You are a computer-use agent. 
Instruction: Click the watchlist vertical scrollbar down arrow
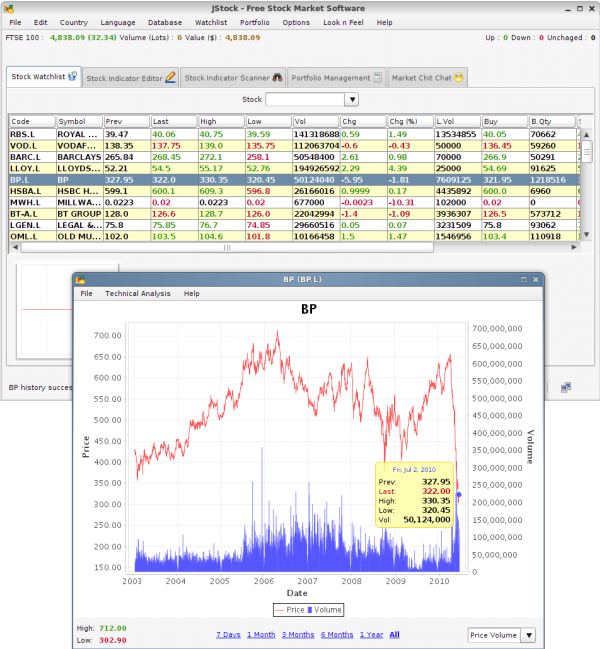(x=586, y=235)
